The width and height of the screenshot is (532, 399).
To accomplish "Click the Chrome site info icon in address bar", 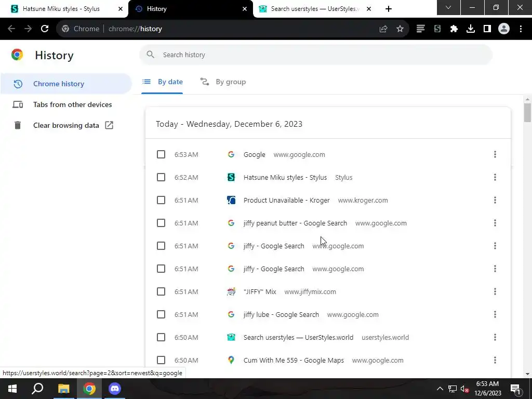I will [65, 29].
